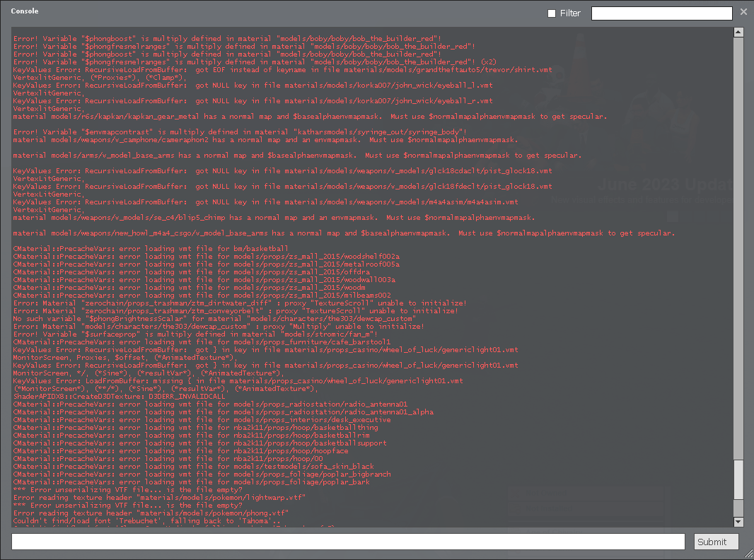
Task: Enable the Filter checkbox
Action: [x=552, y=13]
